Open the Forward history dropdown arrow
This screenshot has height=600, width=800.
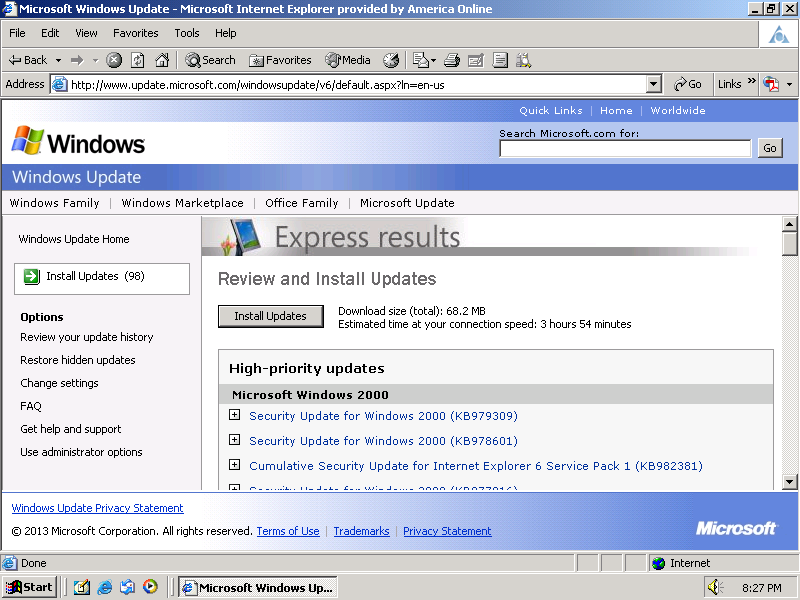pyautogui.click(x=95, y=61)
